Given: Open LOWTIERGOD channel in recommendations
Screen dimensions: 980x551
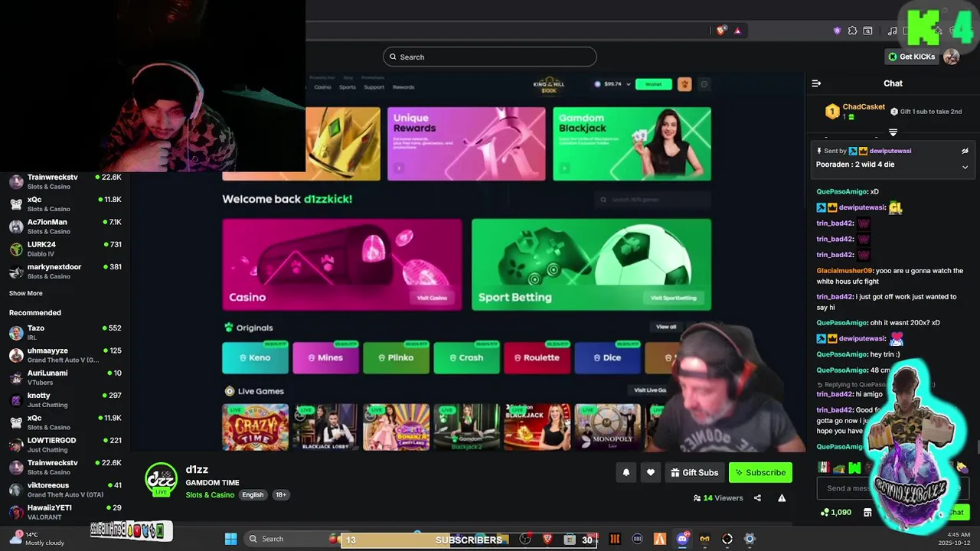Looking at the screenshot, I should (65, 445).
